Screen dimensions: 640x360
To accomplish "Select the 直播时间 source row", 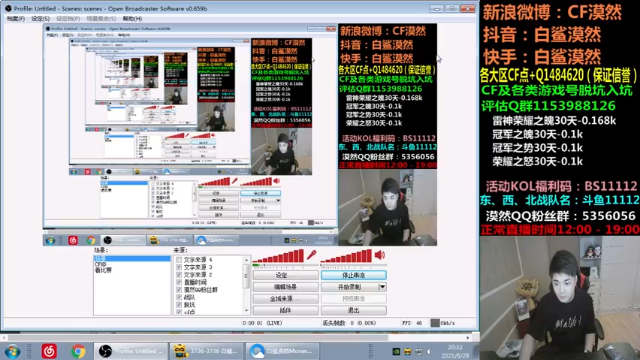I will click(x=195, y=282).
